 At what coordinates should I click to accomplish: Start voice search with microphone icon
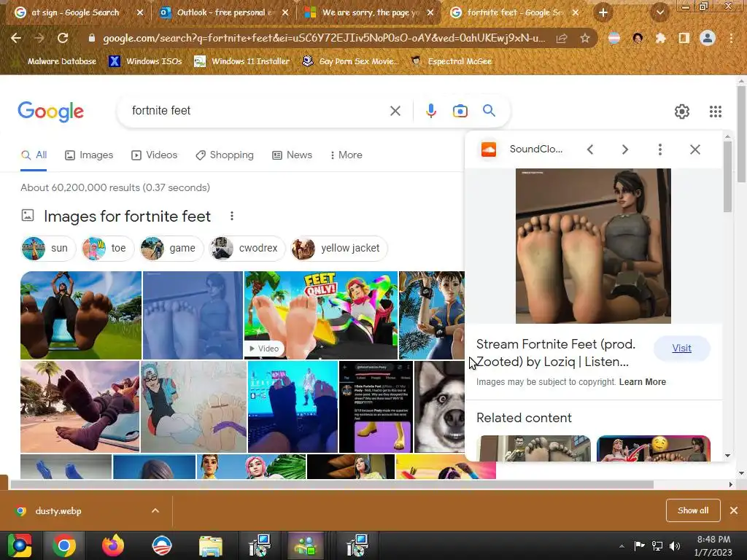[x=430, y=111]
